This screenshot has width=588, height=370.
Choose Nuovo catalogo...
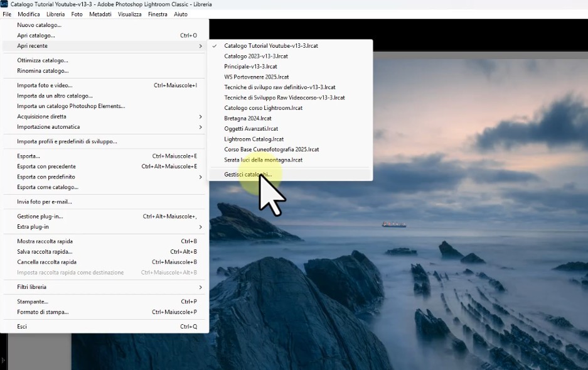click(104, 25)
